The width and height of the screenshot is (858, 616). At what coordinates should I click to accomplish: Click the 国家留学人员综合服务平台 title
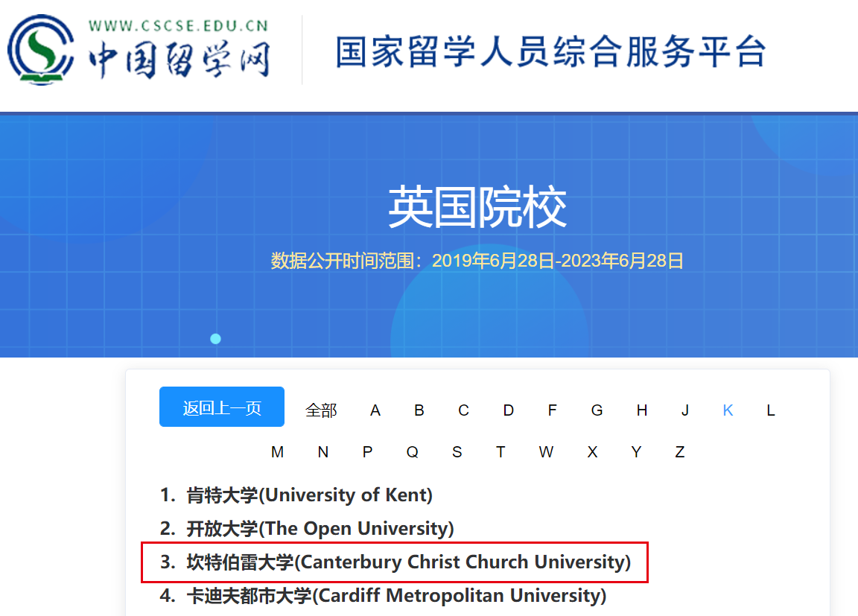(550, 52)
